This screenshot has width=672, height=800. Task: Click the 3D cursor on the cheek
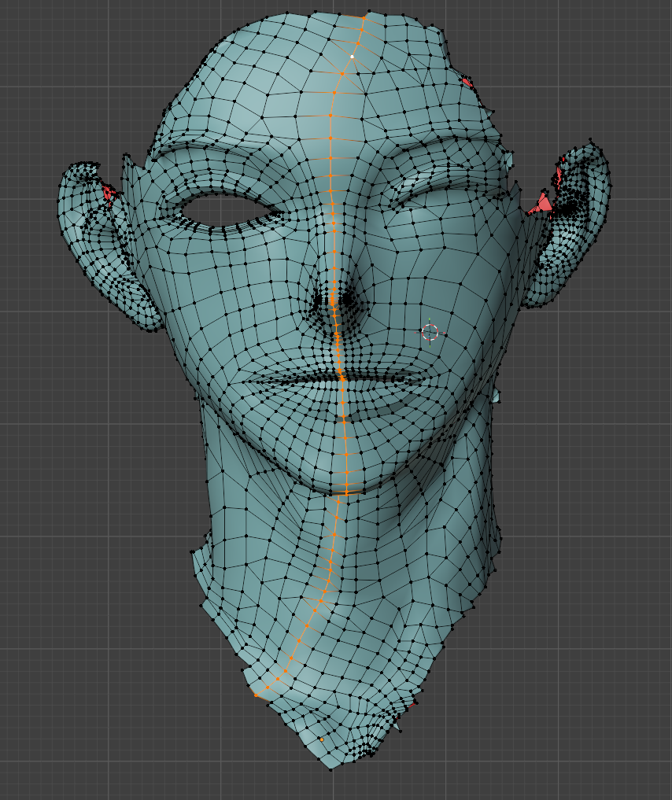point(430,332)
